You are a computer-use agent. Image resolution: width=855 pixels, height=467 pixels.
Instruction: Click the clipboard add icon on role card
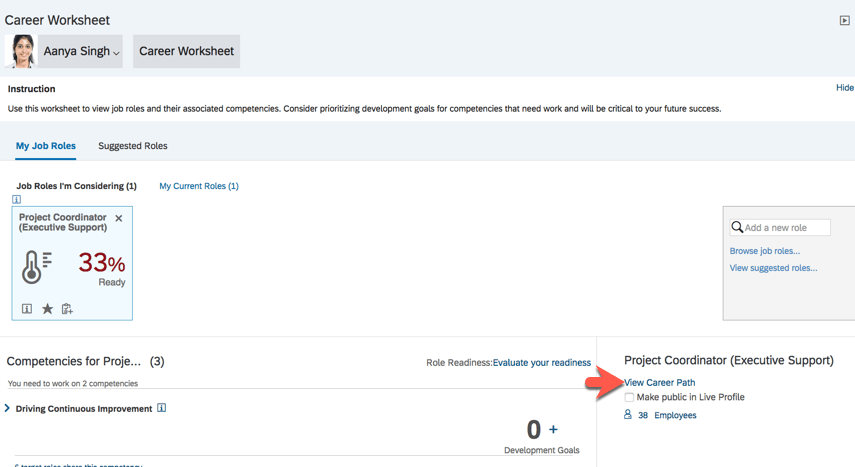pos(67,309)
